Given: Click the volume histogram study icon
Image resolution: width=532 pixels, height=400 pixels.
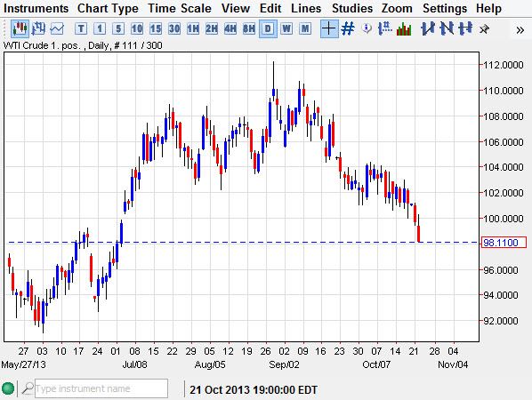Looking at the screenshot, I should click(x=404, y=28).
